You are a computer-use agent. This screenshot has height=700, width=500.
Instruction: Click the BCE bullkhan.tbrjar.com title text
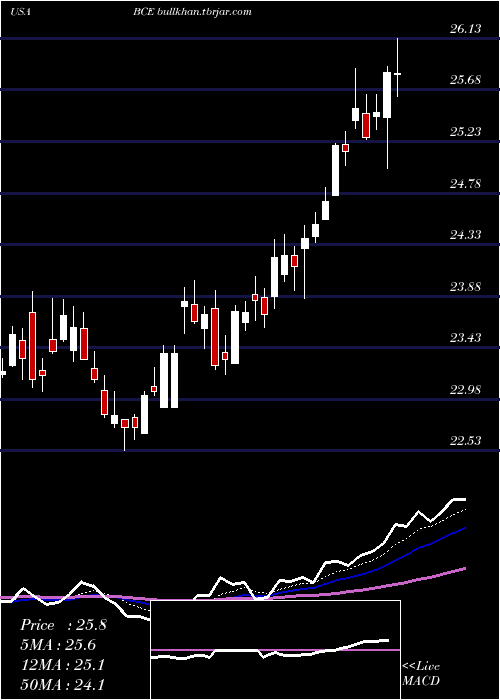coord(192,12)
